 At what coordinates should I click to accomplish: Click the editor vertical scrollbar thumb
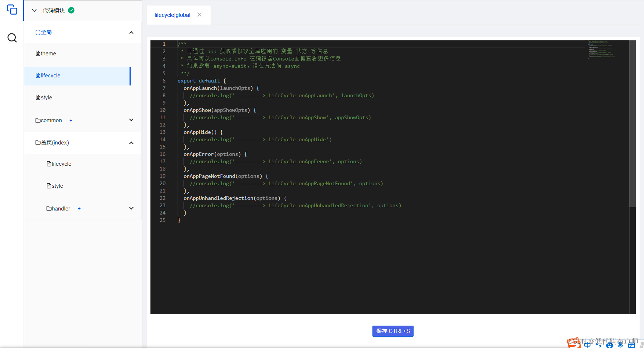tap(633, 124)
